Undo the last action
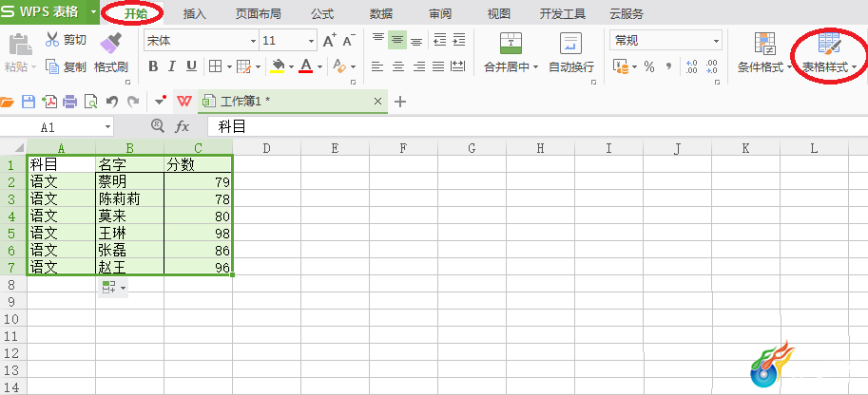The width and height of the screenshot is (868, 395). [x=112, y=102]
